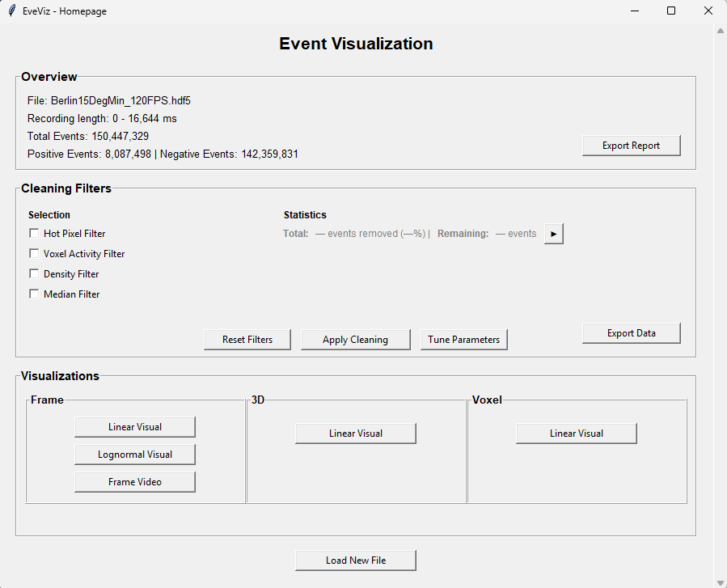Click the scrollbar up arrow
This screenshot has height=588, width=727.
(720, 30)
